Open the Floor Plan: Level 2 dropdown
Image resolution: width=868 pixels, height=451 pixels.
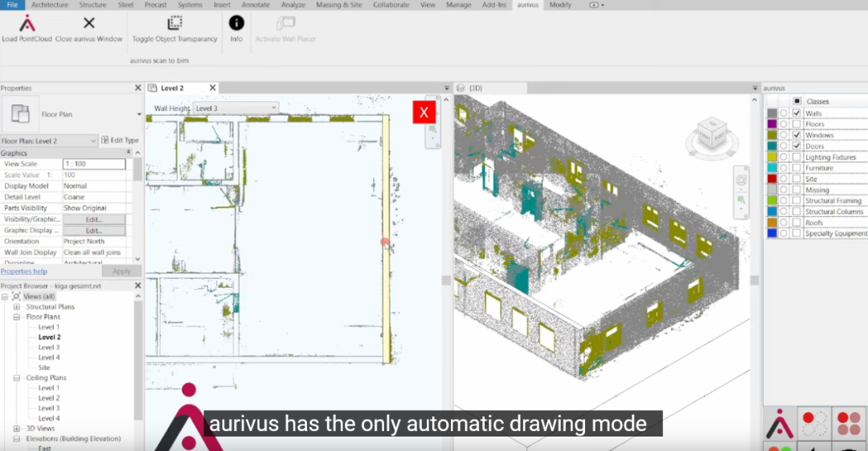(49, 141)
